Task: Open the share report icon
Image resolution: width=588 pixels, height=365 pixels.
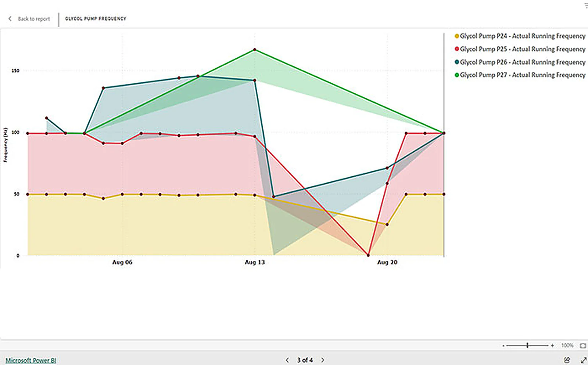Action: (x=567, y=360)
